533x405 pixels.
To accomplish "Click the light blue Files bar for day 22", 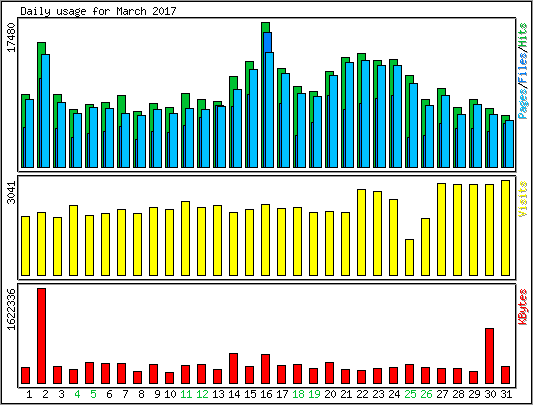I will point(365,114).
